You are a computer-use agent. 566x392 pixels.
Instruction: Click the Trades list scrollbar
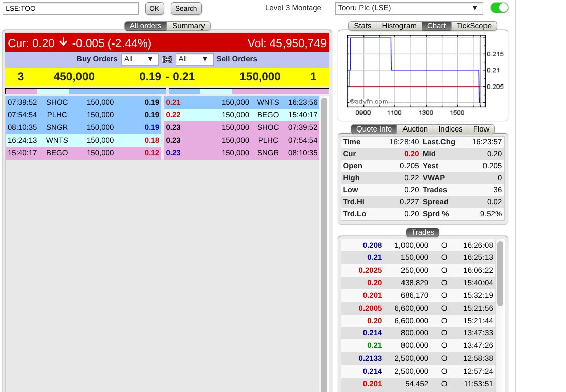pyautogui.click(x=500, y=273)
